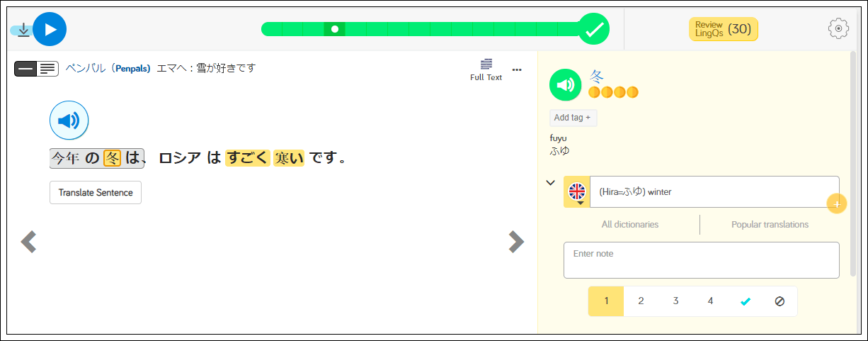Mark word as known with checkmark
This screenshot has width=868, height=341.
point(745,301)
